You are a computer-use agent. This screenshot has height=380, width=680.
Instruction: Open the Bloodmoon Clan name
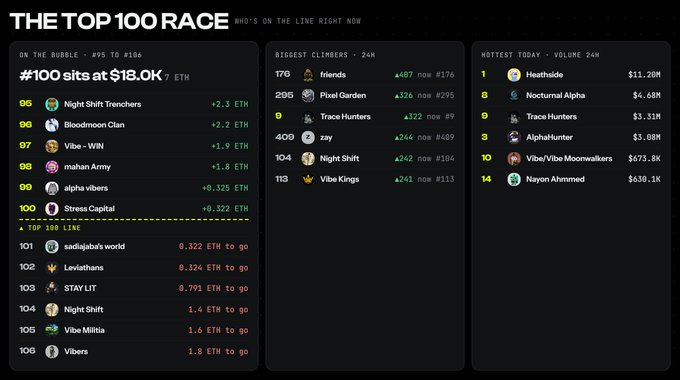[x=94, y=125]
